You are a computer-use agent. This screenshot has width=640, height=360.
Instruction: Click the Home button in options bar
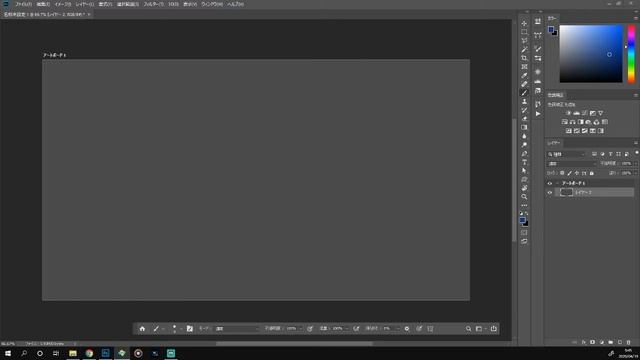(142, 329)
